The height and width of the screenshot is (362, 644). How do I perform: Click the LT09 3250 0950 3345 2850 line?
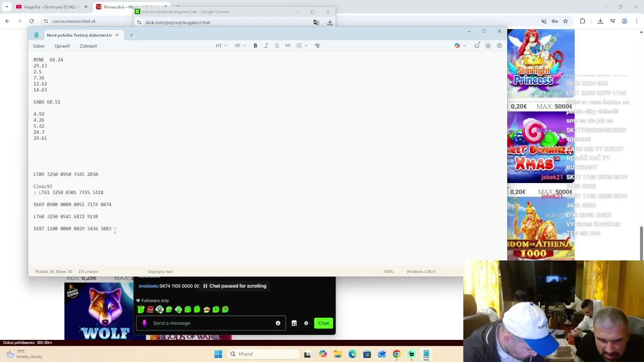click(x=66, y=174)
